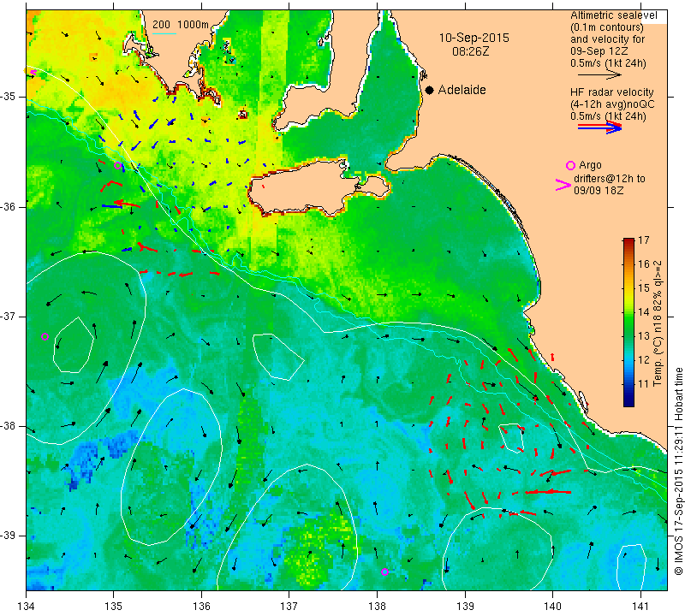Image resolution: width=685 pixels, height=616 pixels.
Task: Click the "(0.1m contours)" legend line
Action: point(607,27)
